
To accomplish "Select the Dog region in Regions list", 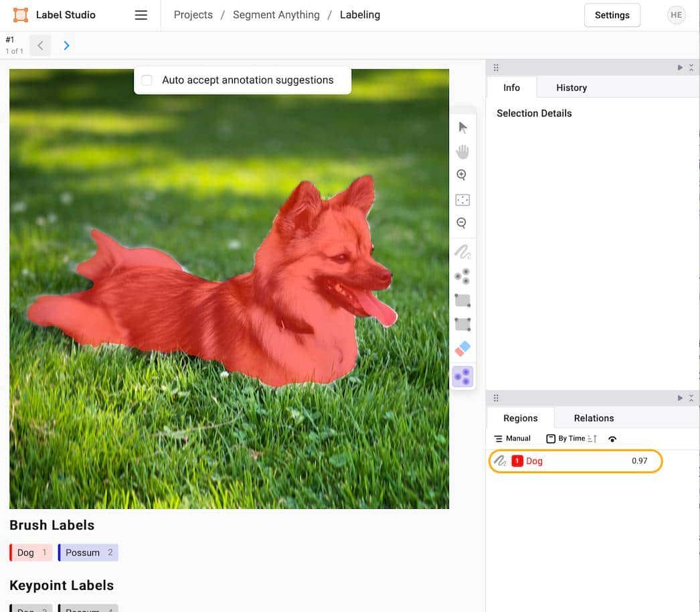I will [x=575, y=461].
